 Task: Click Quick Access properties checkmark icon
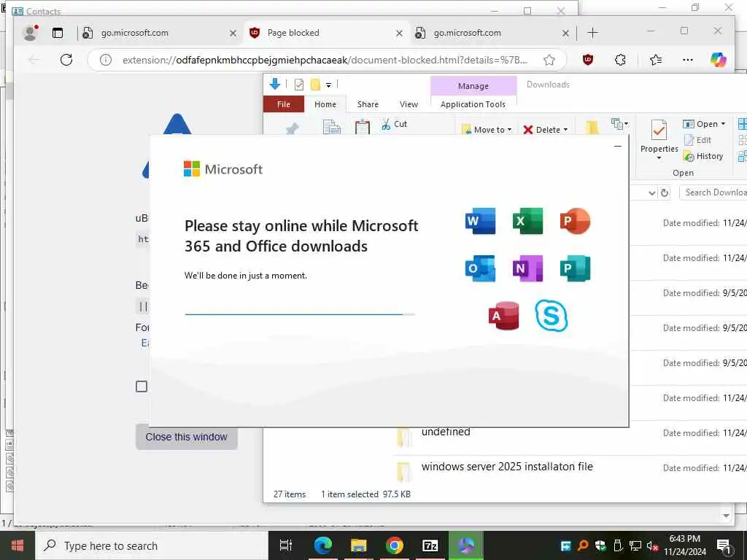coord(298,85)
